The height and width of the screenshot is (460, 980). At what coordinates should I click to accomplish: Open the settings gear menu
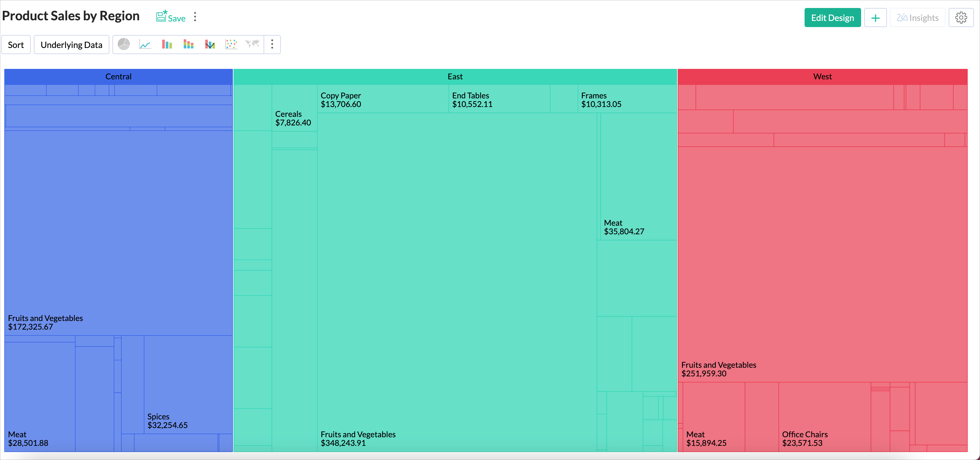pyautogui.click(x=961, y=18)
